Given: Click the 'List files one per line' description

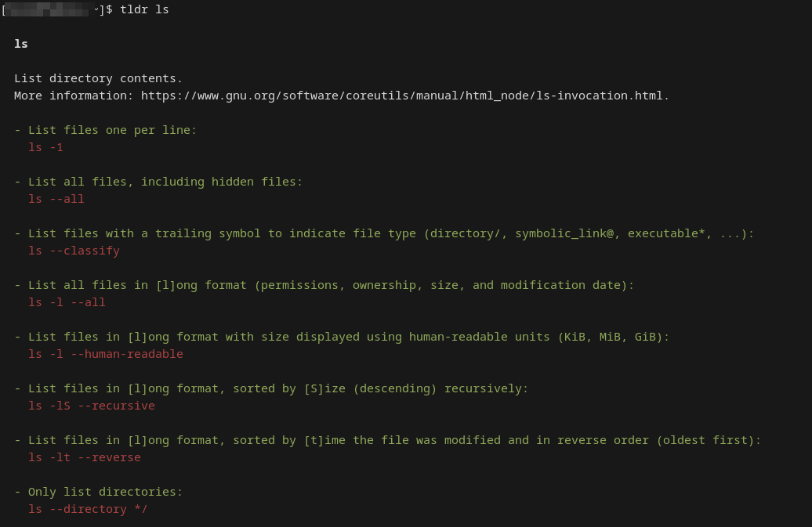Looking at the screenshot, I should click(x=112, y=130).
